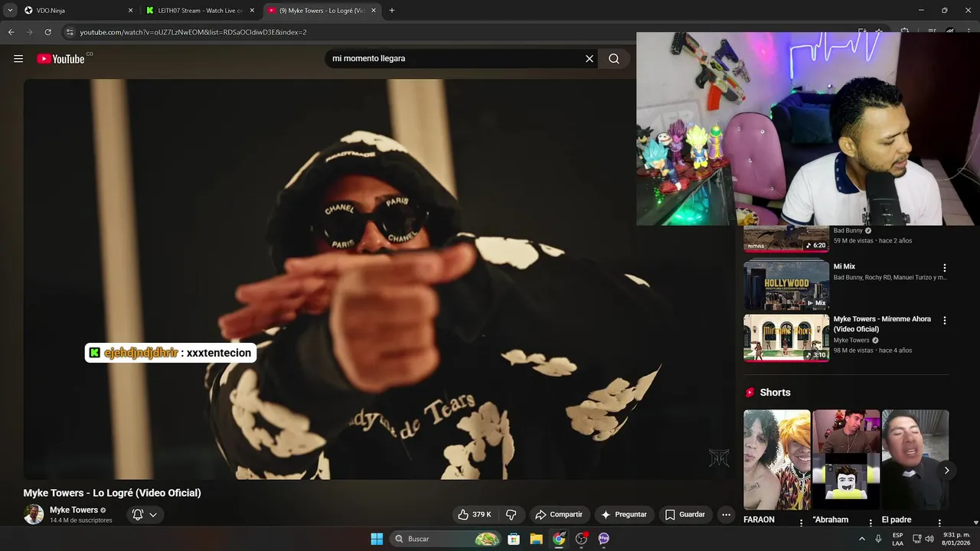Clear the search box with the X
Image resolution: width=980 pixels, height=551 pixels.
pos(590,58)
